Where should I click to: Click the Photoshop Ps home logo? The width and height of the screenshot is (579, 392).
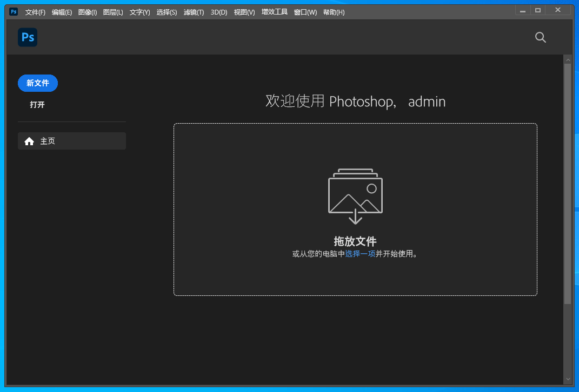[x=28, y=37]
